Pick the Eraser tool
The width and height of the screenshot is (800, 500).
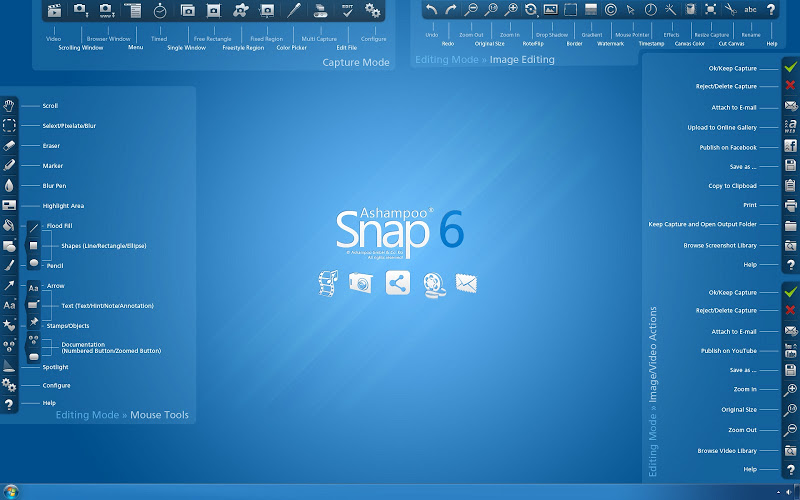(9, 145)
